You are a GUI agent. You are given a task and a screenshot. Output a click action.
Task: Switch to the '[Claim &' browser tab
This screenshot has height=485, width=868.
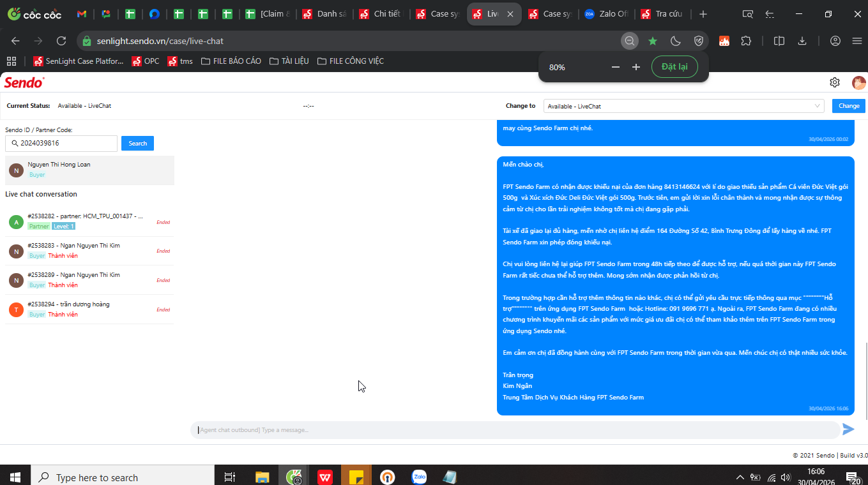(268, 14)
